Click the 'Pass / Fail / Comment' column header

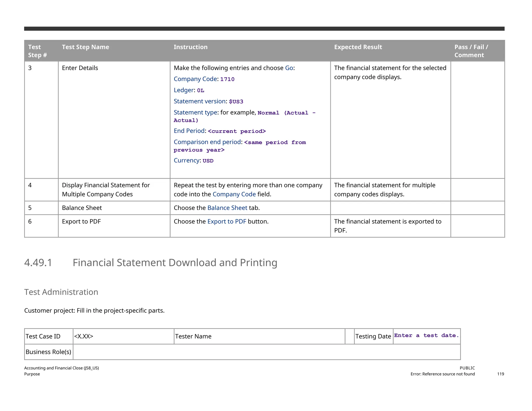[x=471, y=51]
